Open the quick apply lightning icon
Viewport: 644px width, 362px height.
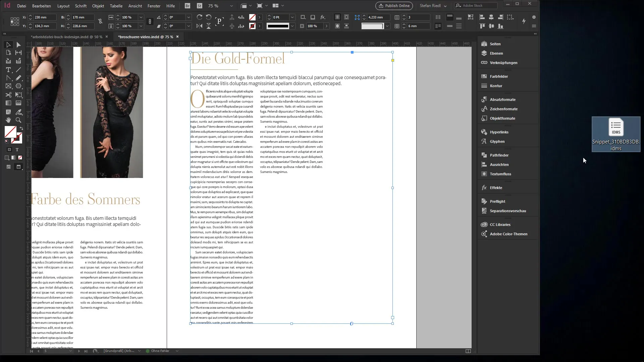tap(524, 21)
